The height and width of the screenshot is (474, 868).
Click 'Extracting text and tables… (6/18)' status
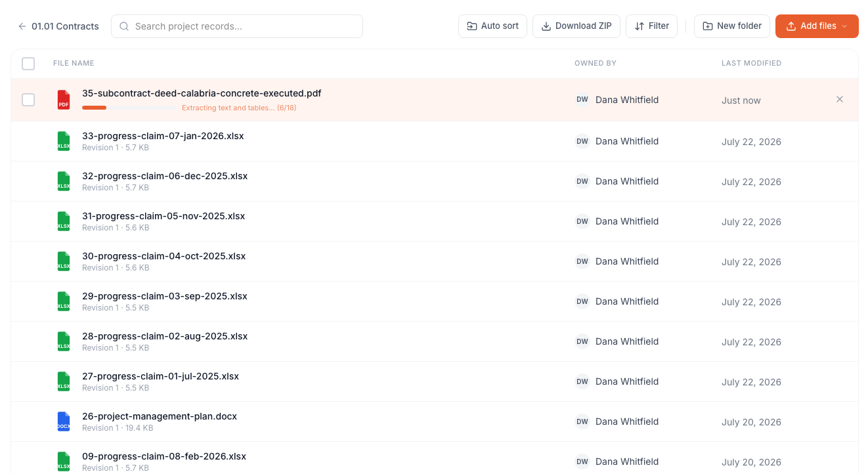239,108
